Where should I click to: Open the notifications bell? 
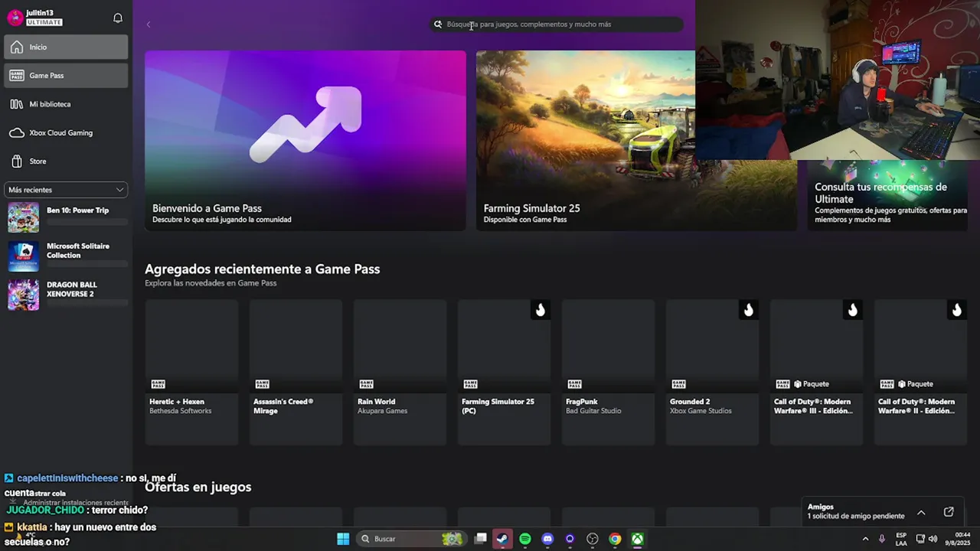118,18
